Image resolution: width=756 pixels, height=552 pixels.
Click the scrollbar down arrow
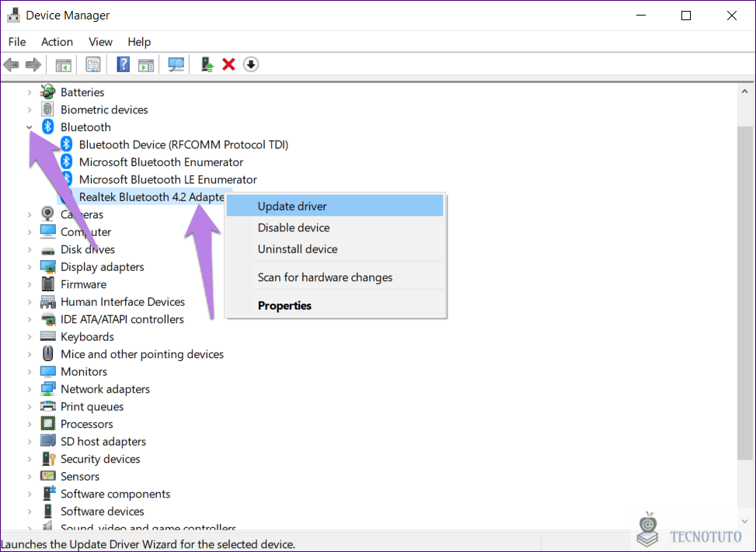pyautogui.click(x=745, y=521)
